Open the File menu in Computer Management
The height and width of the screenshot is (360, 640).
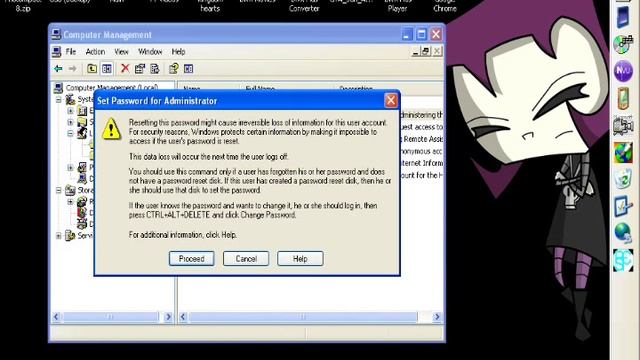[x=71, y=52]
